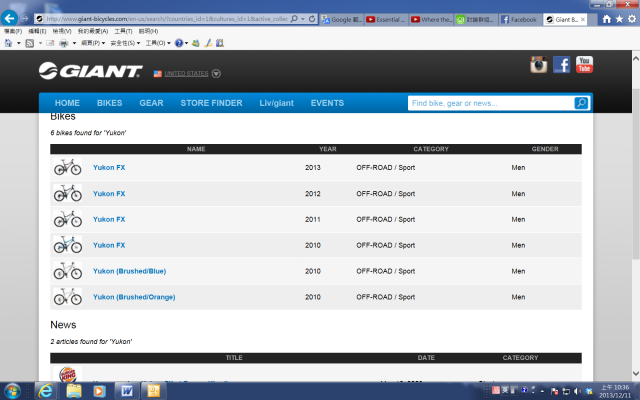Image resolution: width=640 pixels, height=400 pixels.
Task: Open the 安全性(S) dropdown menu
Action: pyautogui.click(x=125, y=43)
